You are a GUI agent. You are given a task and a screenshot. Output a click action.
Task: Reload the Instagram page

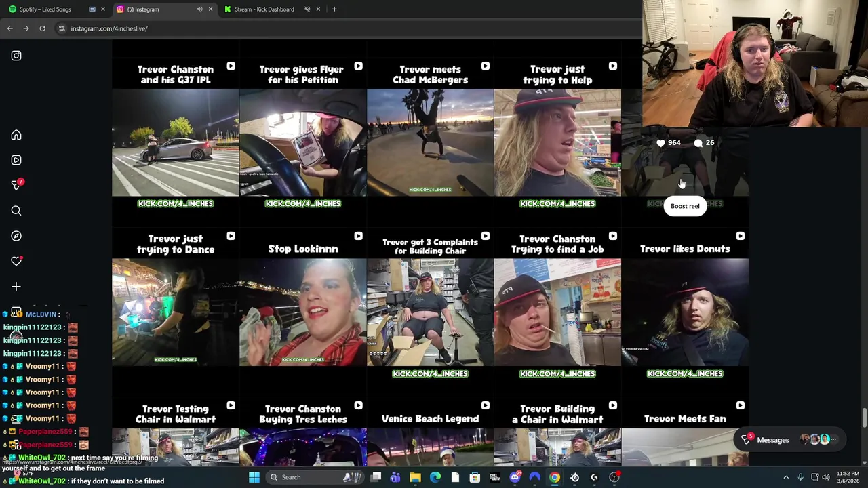tap(42, 28)
